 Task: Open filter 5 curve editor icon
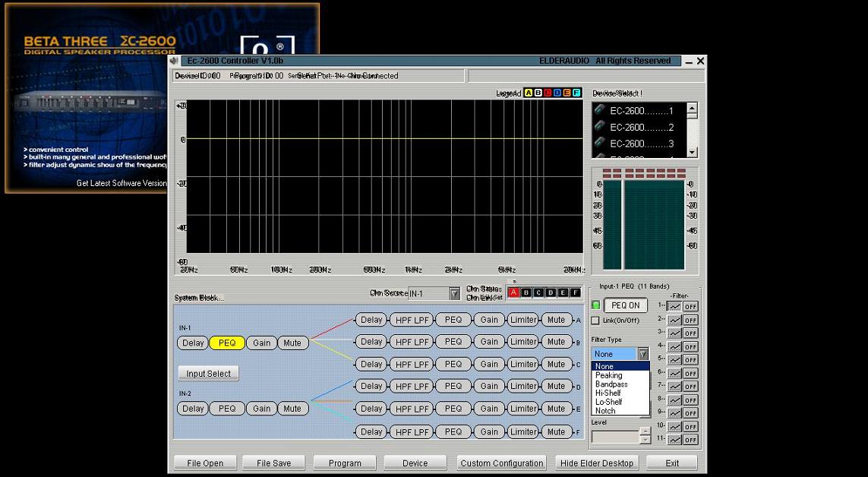pyautogui.click(x=674, y=360)
